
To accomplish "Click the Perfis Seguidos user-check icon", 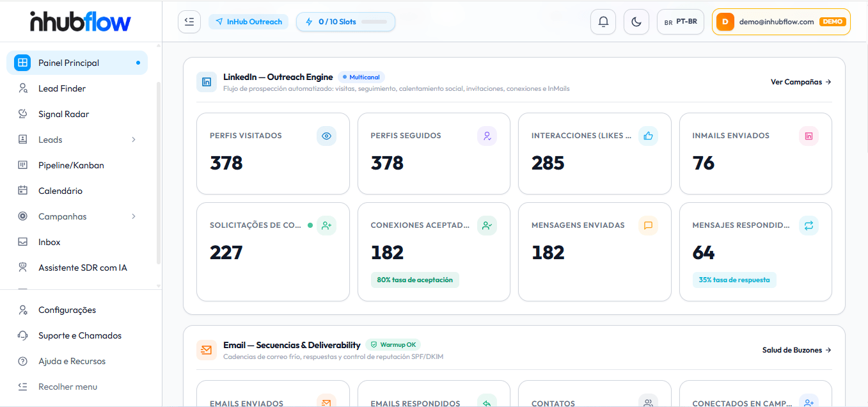I will [x=487, y=136].
